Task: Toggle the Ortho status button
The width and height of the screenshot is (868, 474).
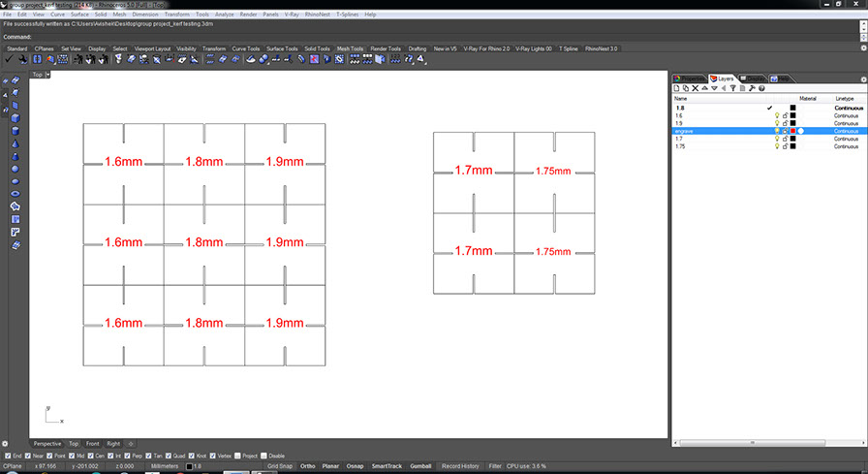Action: tap(308, 466)
